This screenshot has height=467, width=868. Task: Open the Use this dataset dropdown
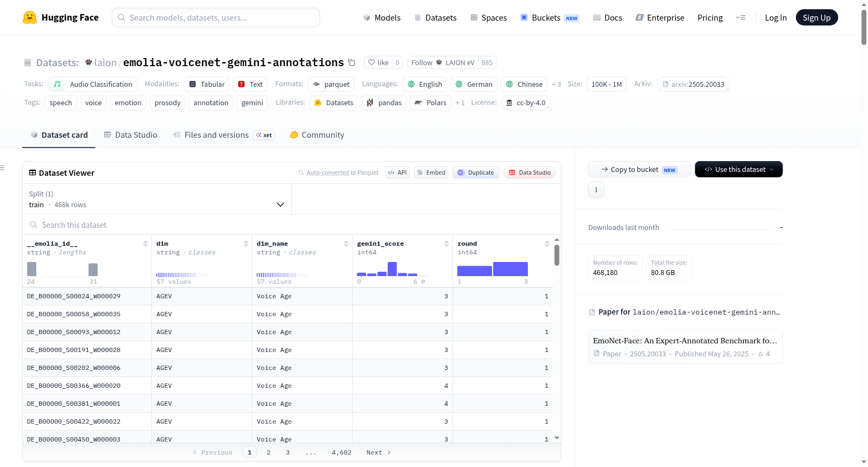click(739, 169)
